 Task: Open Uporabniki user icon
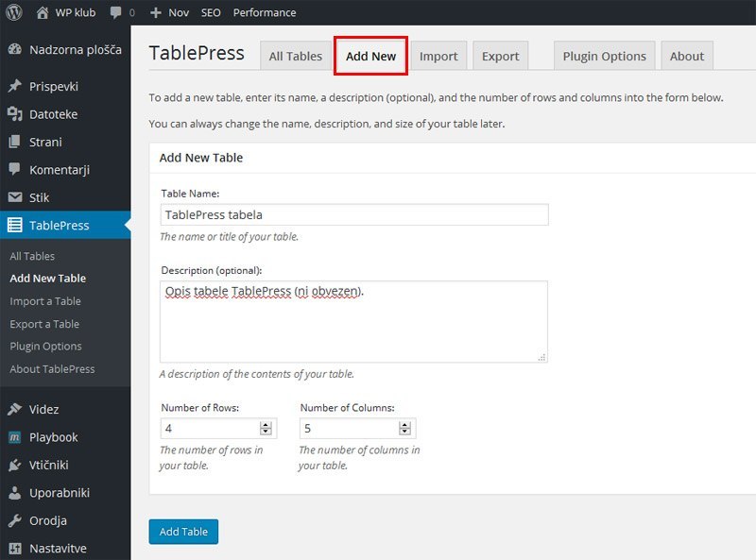(x=14, y=492)
